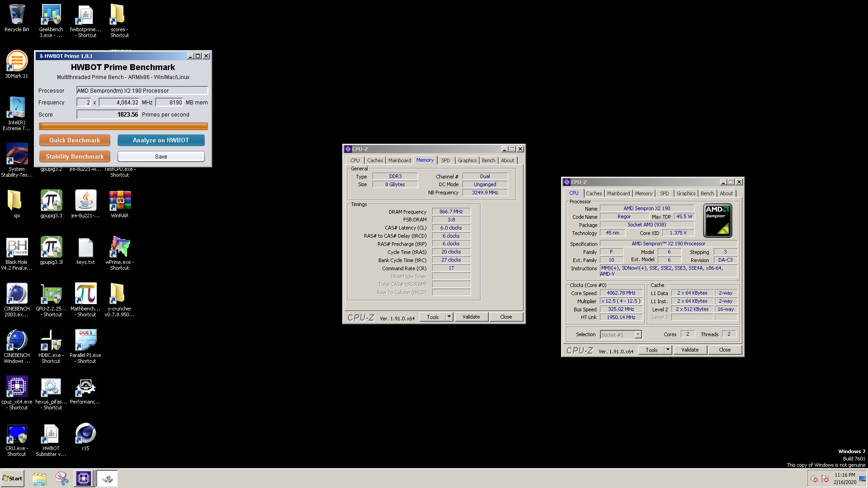Launch the WinRAR desktop icon
Image resolution: width=868 pixels, height=488 pixels.
(x=119, y=204)
